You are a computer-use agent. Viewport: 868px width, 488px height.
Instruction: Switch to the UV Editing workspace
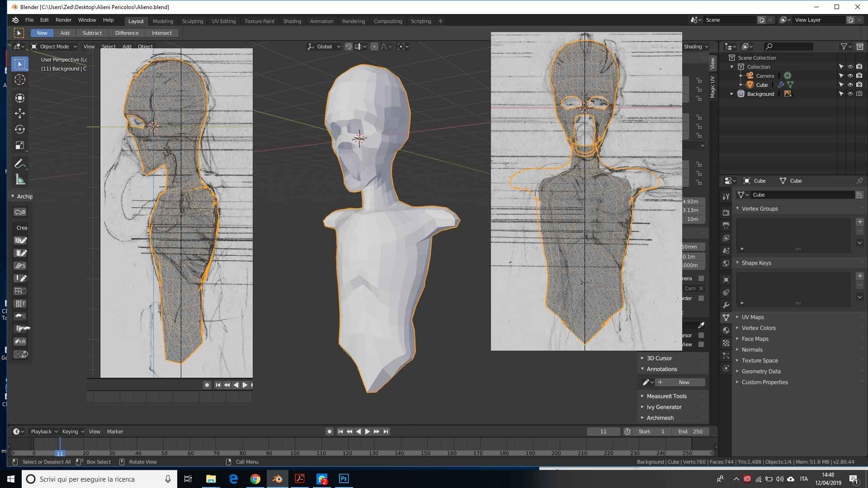coord(224,21)
